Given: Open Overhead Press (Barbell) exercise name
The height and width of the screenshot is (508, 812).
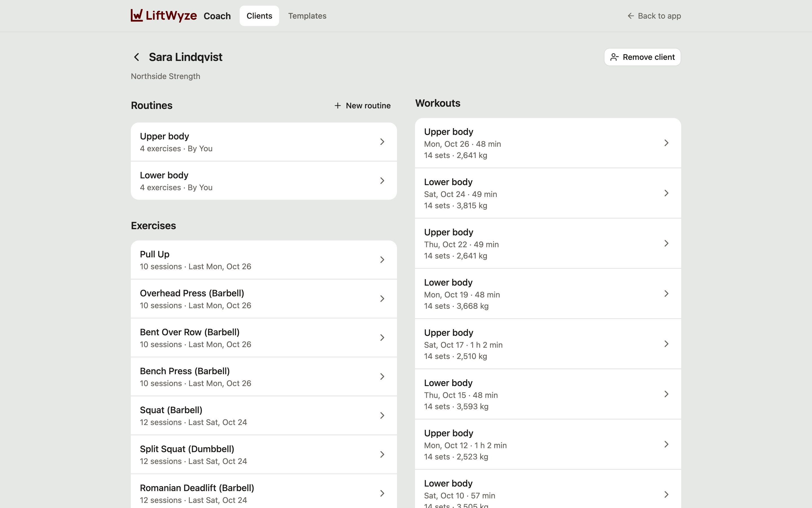Looking at the screenshot, I should pos(192,293).
